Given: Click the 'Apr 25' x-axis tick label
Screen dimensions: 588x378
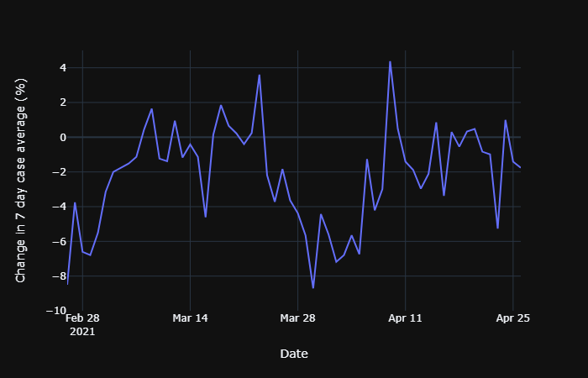Looking at the screenshot, I should tap(513, 318).
